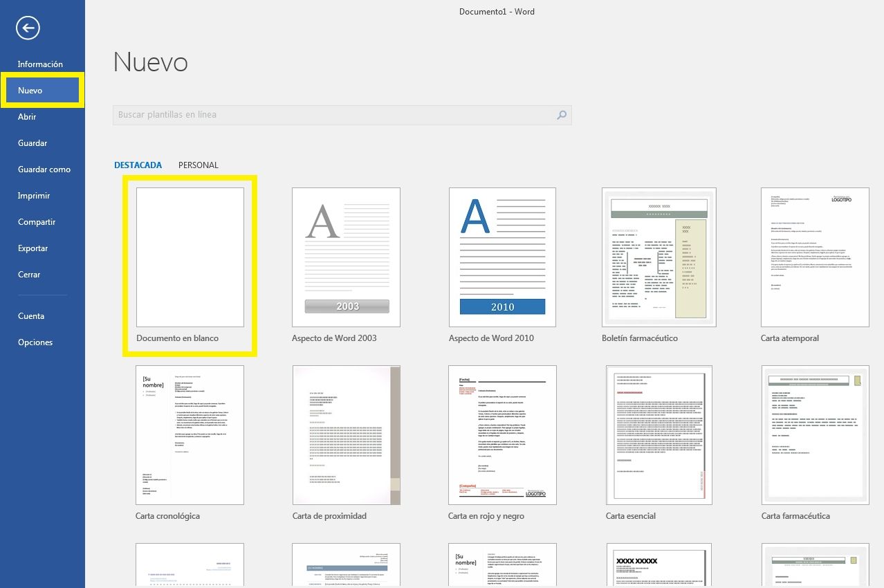Viewport: 884px width, 588px height.
Task: Go to Exportar in the sidebar
Action: point(33,248)
